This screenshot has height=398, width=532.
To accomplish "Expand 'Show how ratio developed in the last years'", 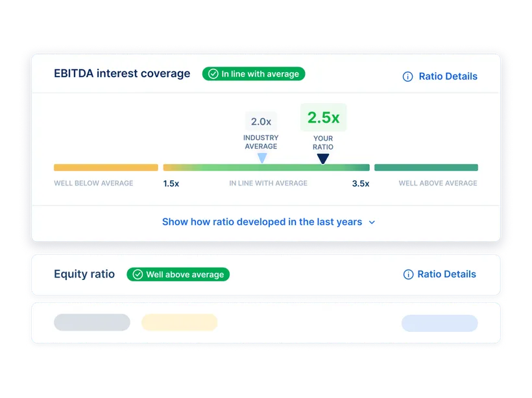I will (x=269, y=222).
